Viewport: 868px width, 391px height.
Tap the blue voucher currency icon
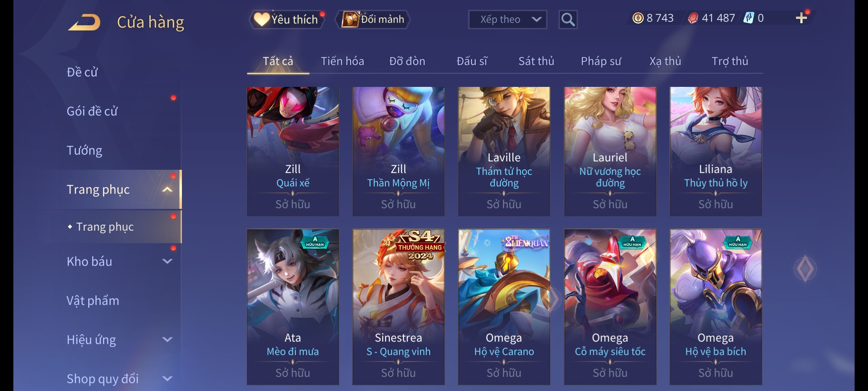(748, 18)
